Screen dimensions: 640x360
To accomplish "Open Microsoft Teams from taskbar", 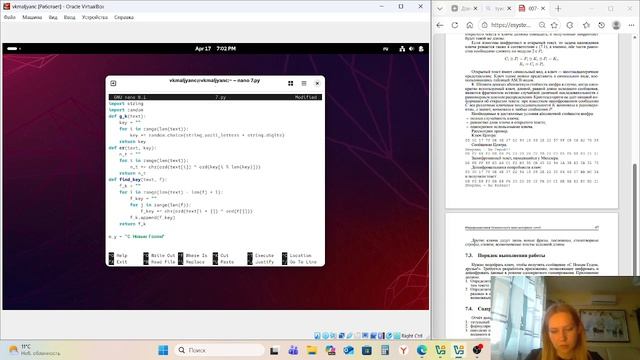I will (293, 350).
